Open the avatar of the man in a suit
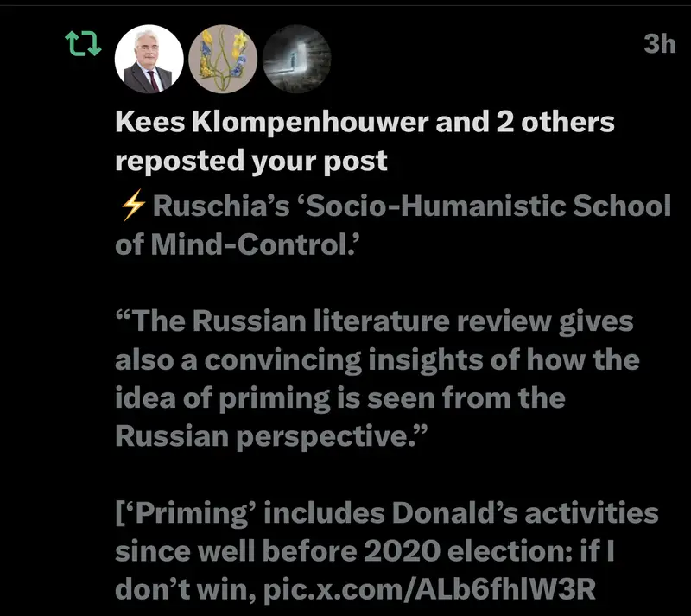 click(149, 59)
